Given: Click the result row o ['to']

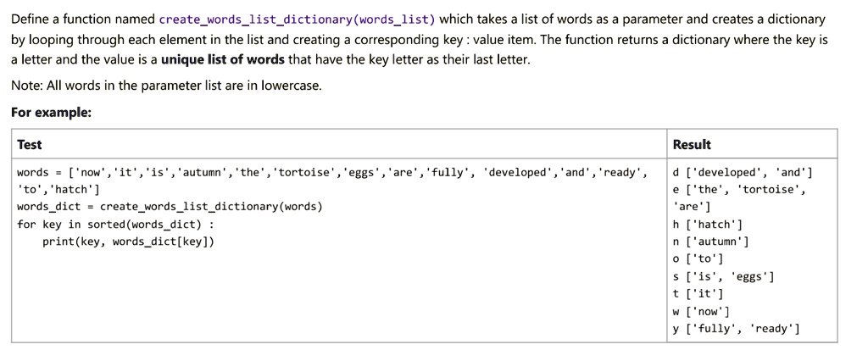Looking at the screenshot, I should pyautogui.click(x=698, y=259).
